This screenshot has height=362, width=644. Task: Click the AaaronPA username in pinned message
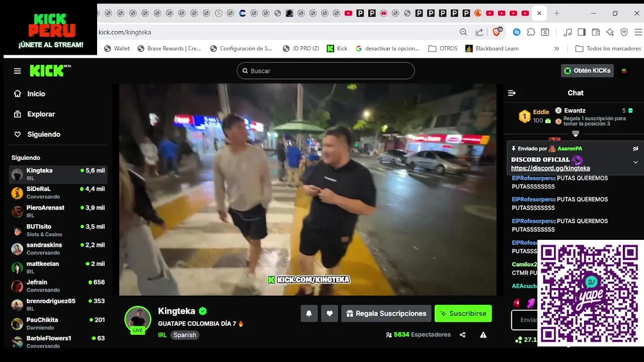click(570, 149)
